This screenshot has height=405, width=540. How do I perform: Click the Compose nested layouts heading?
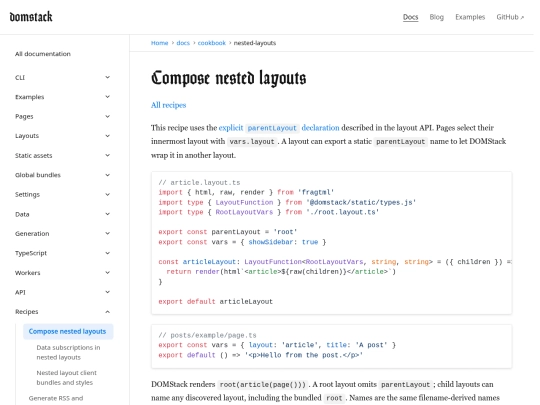click(229, 78)
